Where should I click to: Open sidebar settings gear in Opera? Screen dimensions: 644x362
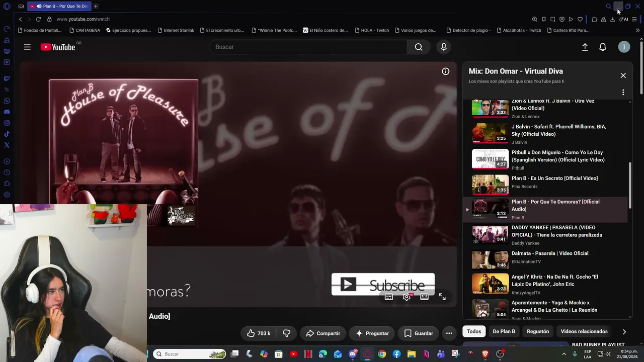[7, 195]
